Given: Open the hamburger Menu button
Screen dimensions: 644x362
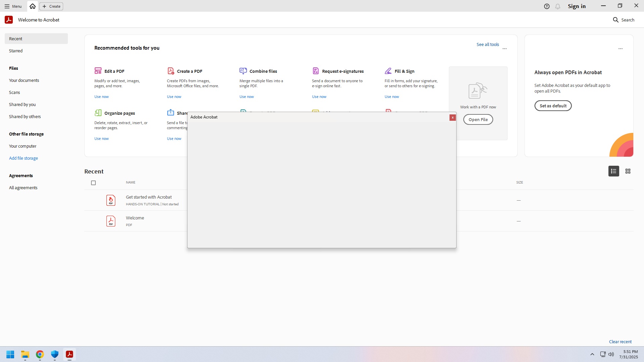Looking at the screenshot, I should tap(13, 6).
